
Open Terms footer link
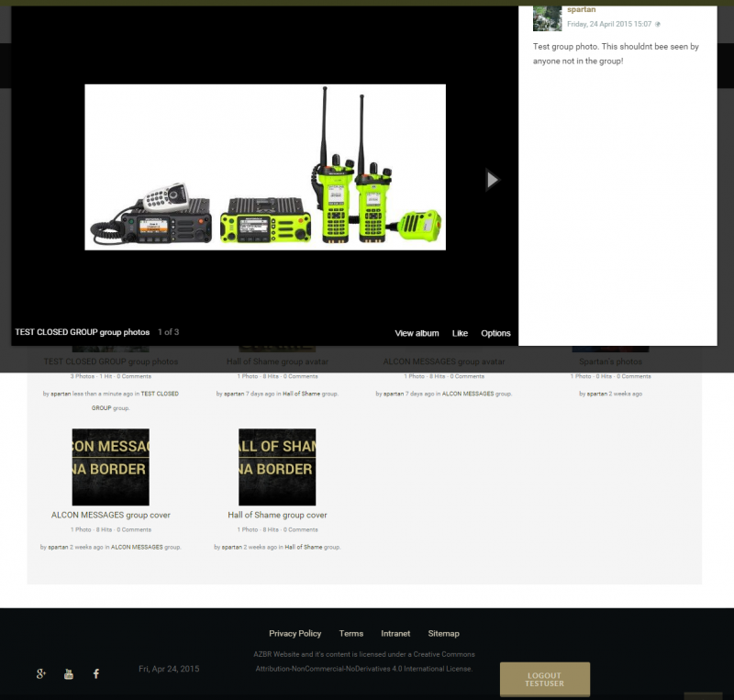(x=351, y=633)
